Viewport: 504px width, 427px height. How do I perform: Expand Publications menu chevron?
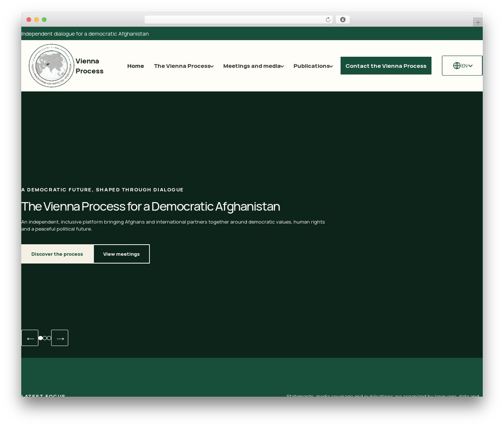coord(331,66)
